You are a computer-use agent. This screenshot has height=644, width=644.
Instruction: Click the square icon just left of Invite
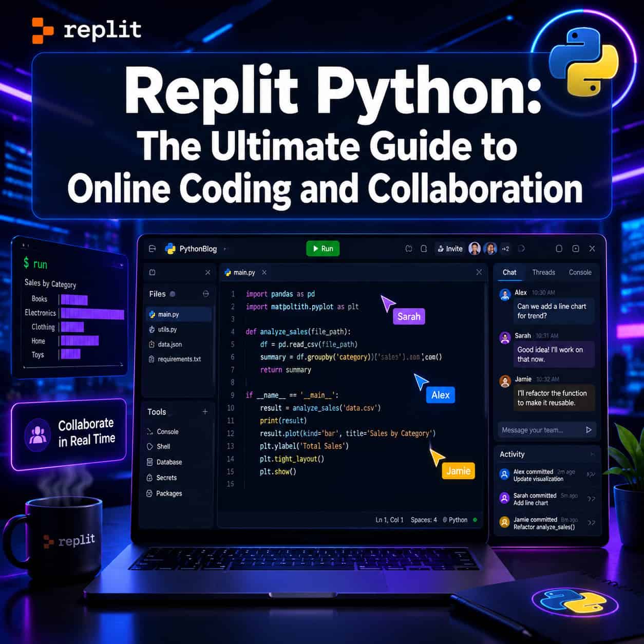tap(424, 249)
